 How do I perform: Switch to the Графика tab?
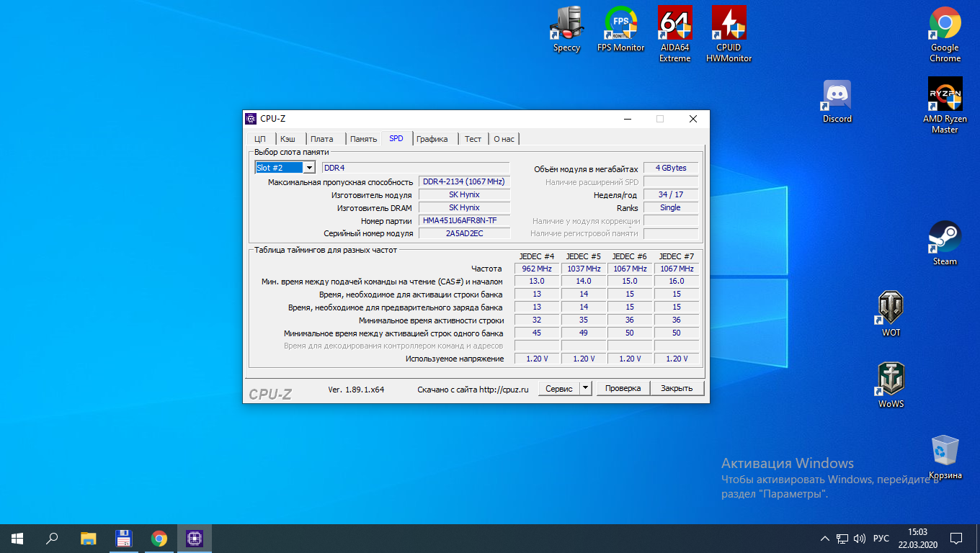point(432,139)
